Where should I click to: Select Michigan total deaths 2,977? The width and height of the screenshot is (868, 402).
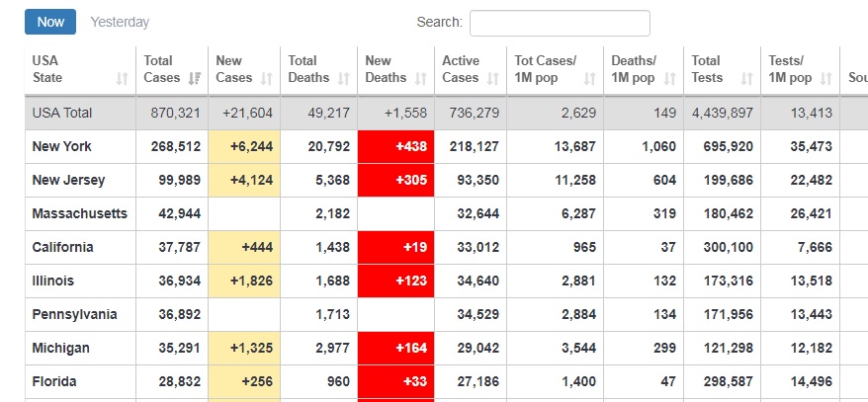[x=333, y=349]
